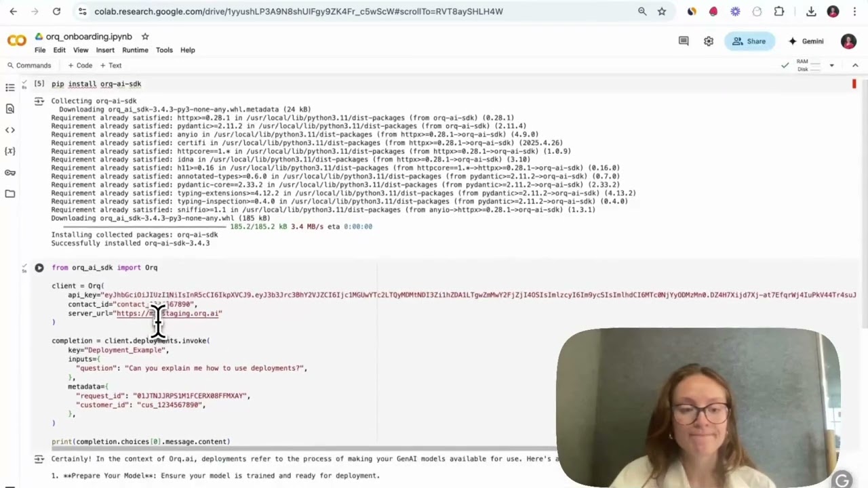
Task: Toggle output of completion cell
Action: tap(39, 459)
